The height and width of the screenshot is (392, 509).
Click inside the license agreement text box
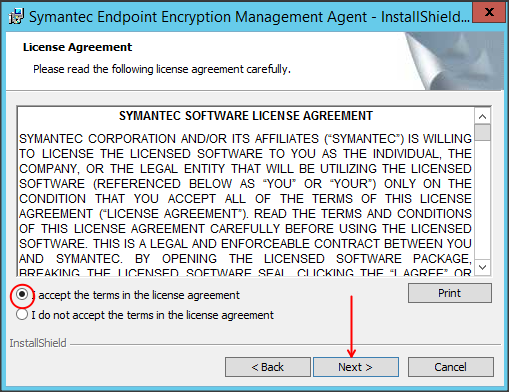pos(246,191)
